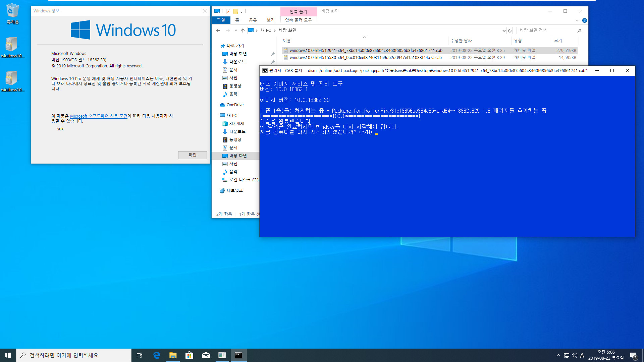Click the search magnifier in Explorer
The width and height of the screenshot is (644, 362).
(579, 31)
